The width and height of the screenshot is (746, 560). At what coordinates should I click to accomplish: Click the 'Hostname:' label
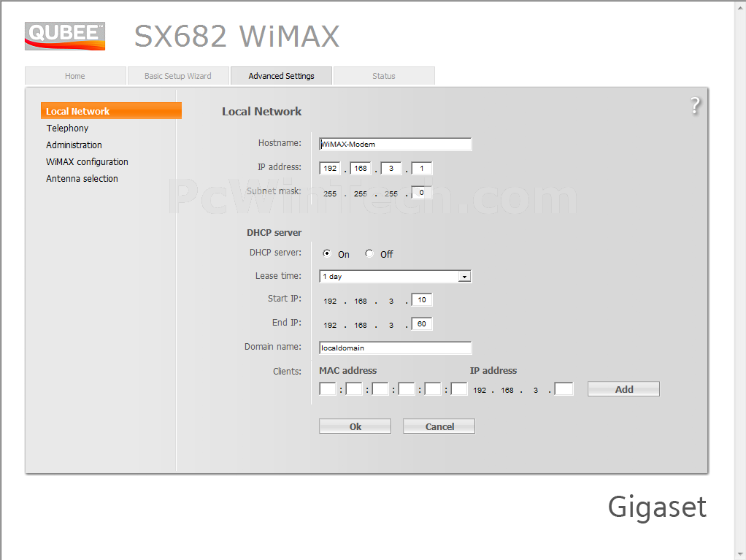[x=280, y=142]
